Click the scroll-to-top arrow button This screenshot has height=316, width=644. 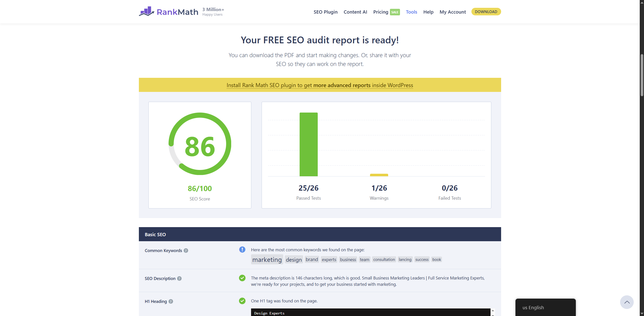627,302
